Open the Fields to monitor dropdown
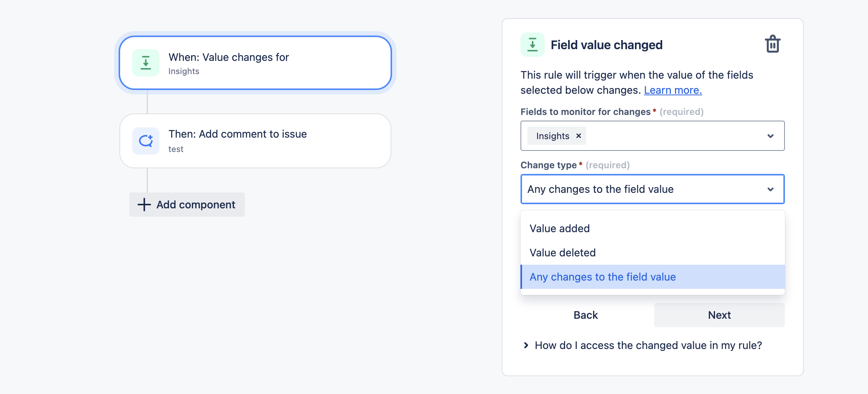868x394 pixels. [771, 136]
